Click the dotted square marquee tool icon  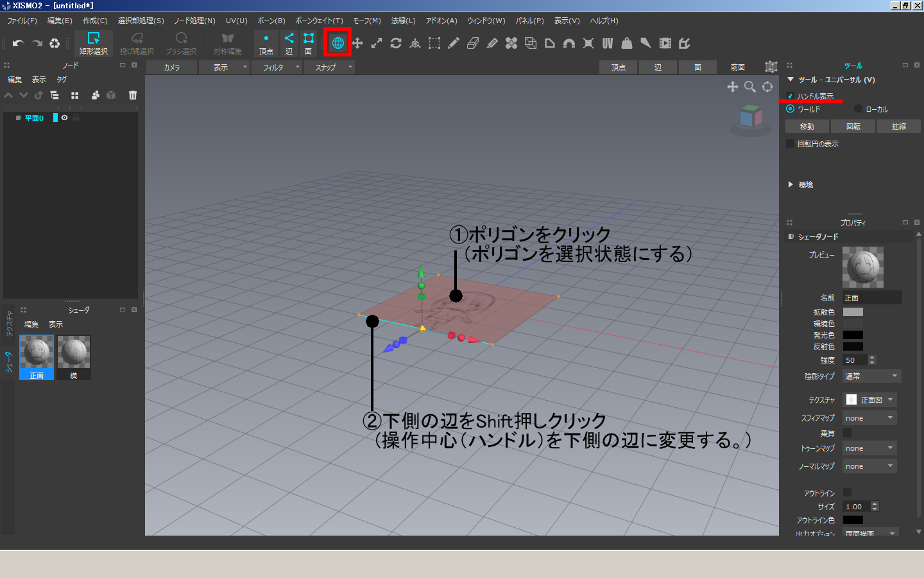click(434, 43)
